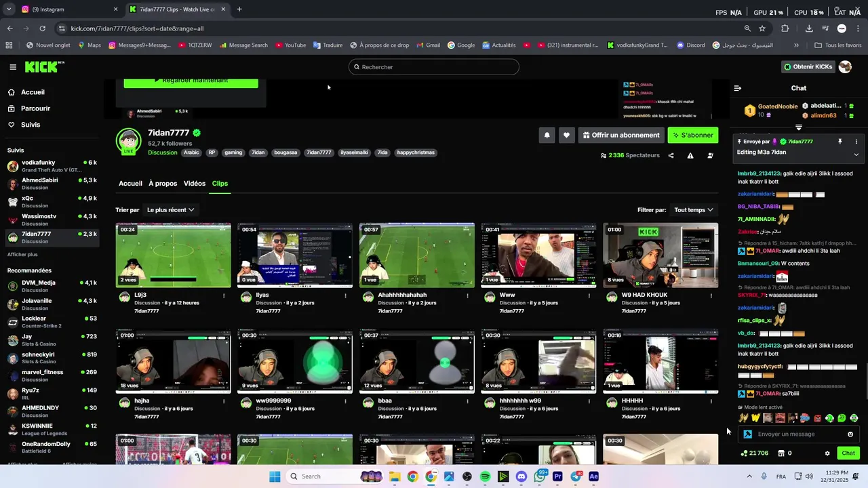Open Discord from the taskbar
The height and width of the screenshot is (488, 868).
pos(521,476)
